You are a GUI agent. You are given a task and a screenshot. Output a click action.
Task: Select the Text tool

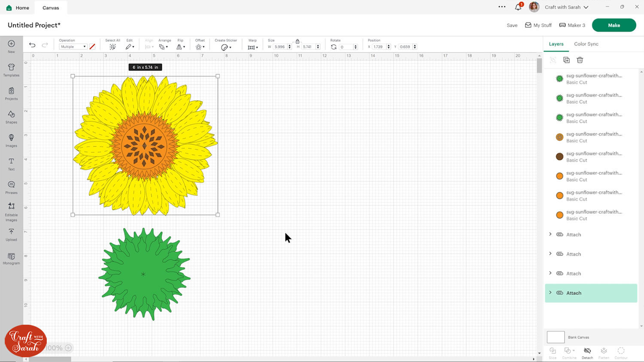(11, 163)
